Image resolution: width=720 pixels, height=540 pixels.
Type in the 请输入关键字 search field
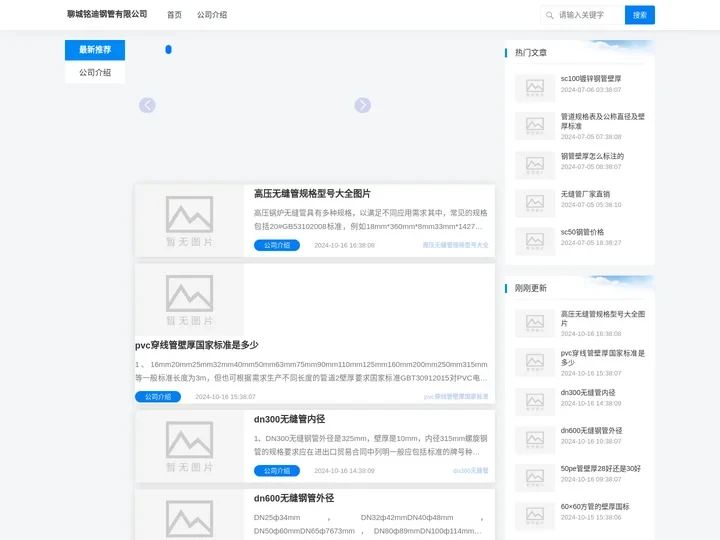point(588,15)
